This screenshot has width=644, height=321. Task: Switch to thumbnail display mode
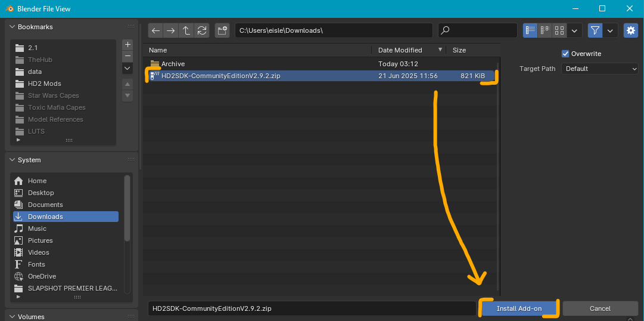(559, 30)
